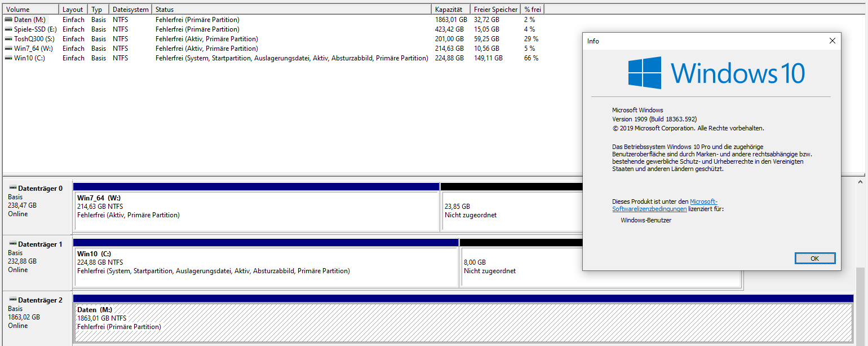Click the drive icon beside Win10 (C:) in list

click(8, 58)
